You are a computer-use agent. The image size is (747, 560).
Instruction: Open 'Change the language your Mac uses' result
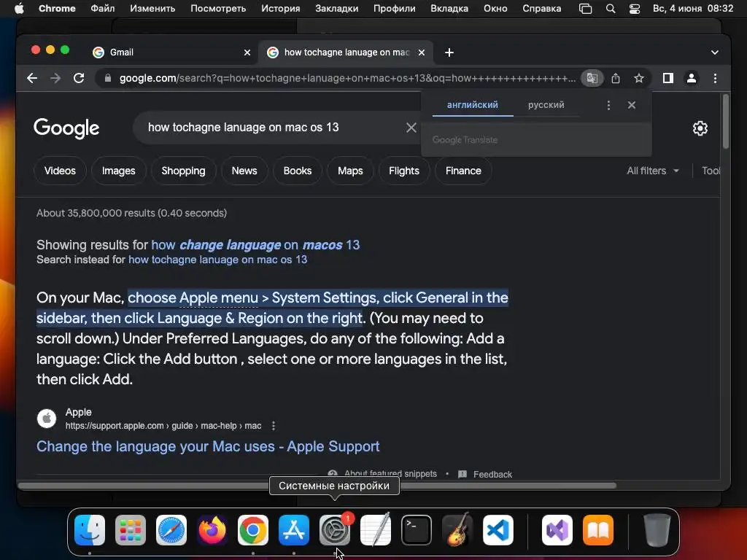208,446
